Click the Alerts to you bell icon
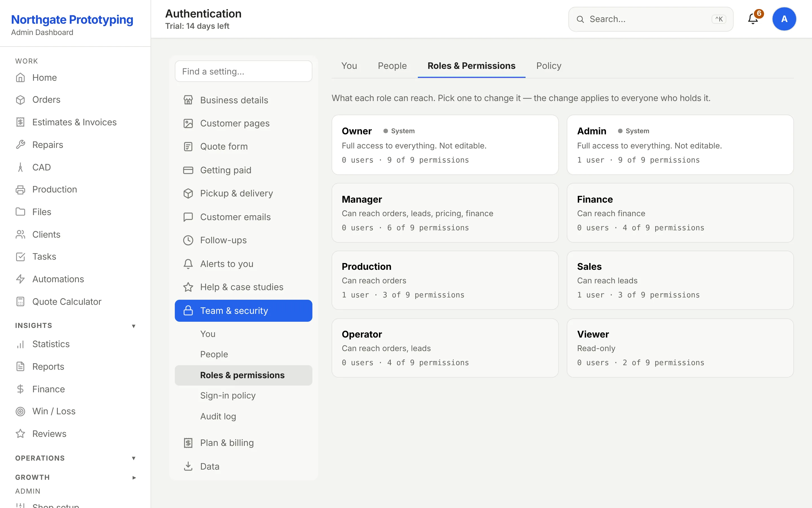 tap(188, 264)
